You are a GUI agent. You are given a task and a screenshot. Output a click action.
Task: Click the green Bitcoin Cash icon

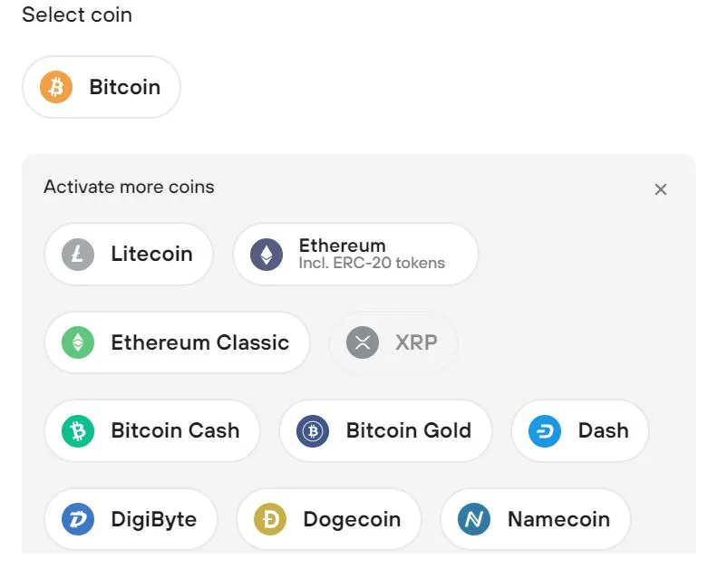pyautogui.click(x=78, y=430)
